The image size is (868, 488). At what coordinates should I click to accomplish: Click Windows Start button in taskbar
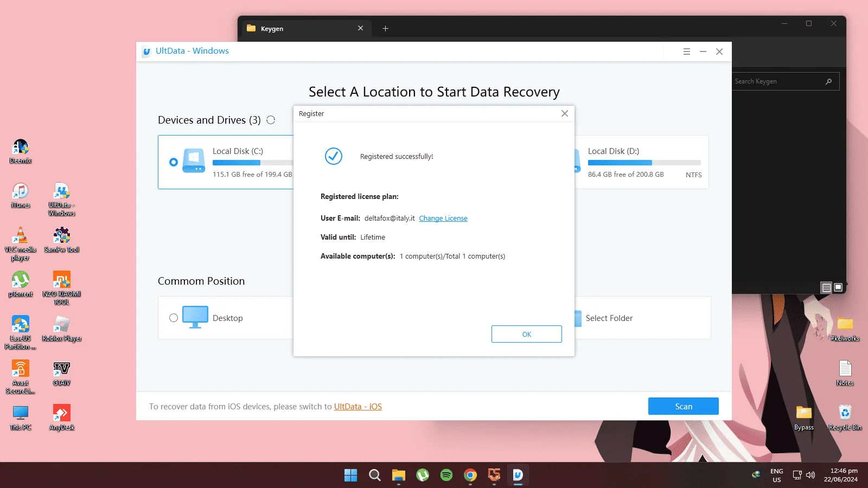click(350, 475)
